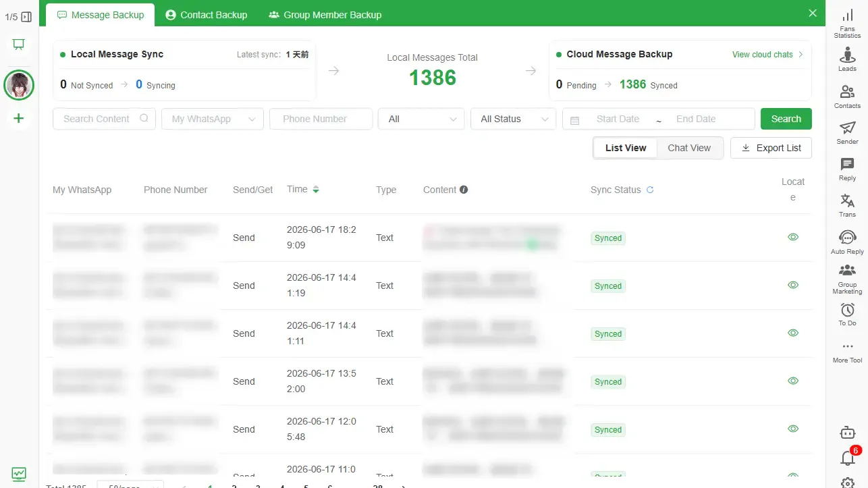Click the Cloud Message Backup heading

[x=620, y=54]
